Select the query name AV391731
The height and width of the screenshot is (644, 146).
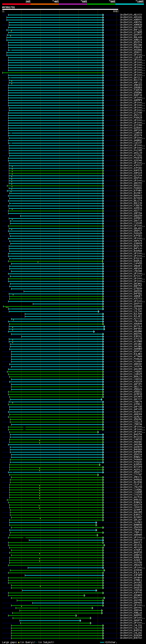(8, 7)
